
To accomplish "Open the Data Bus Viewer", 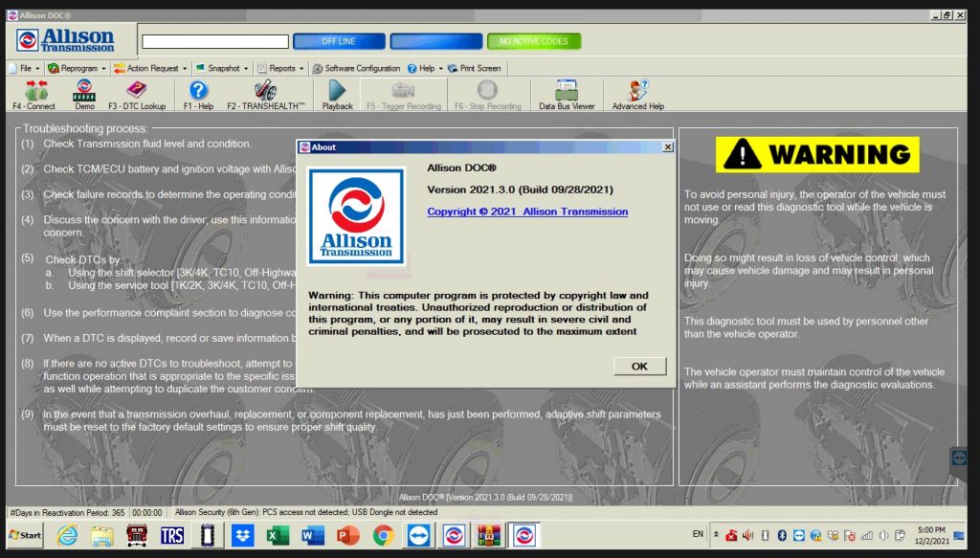I will [x=568, y=94].
